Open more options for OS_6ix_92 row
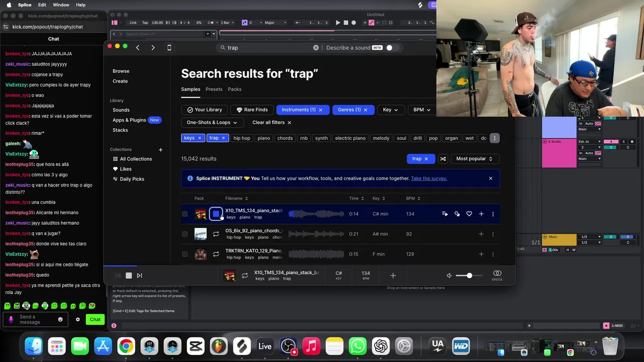Image resolution: width=644 pixels, height=362 pixels. [493, 234]
